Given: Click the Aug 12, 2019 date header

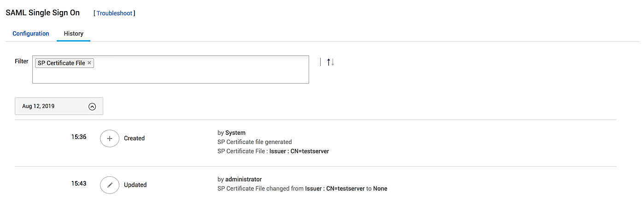Looking at the screenshot, I should [x=39, y=106].
